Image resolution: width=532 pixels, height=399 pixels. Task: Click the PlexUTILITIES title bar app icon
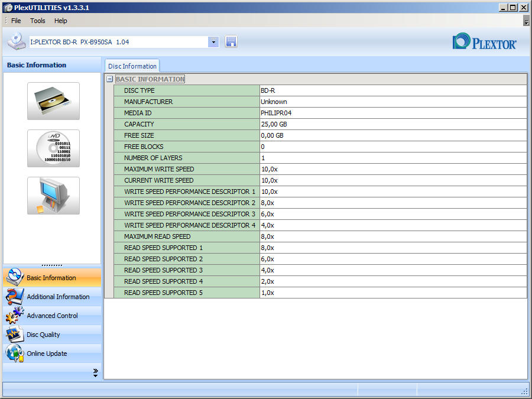pos(8,8)
